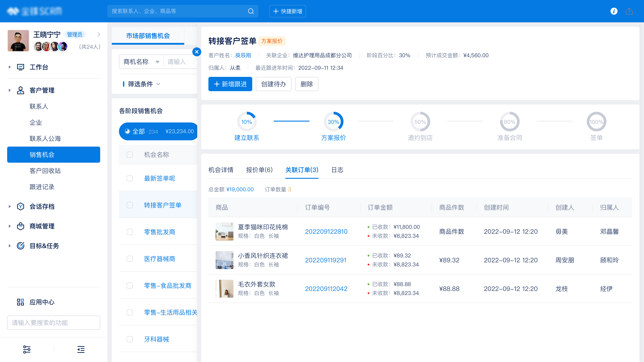The image size is (644, 362).
Task: Click the info icon in header
Action: (x=614, y=11)
